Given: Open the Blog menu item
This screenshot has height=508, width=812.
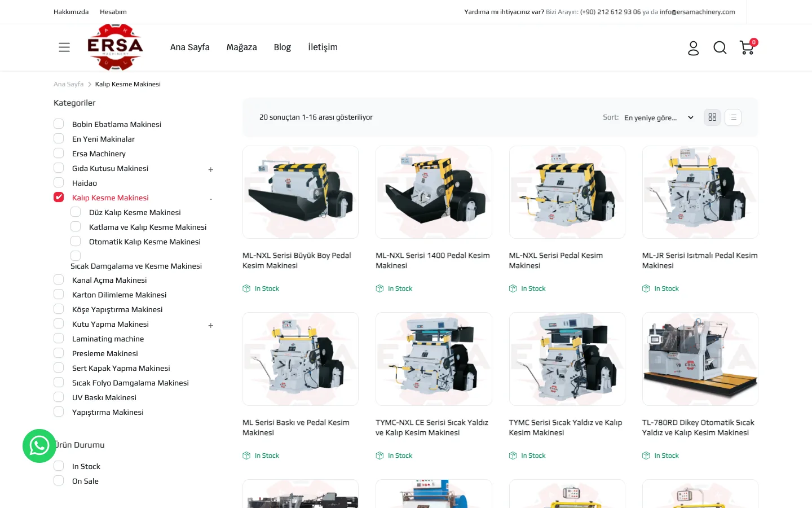Looking at the screenshot, I should click(283, 47).
